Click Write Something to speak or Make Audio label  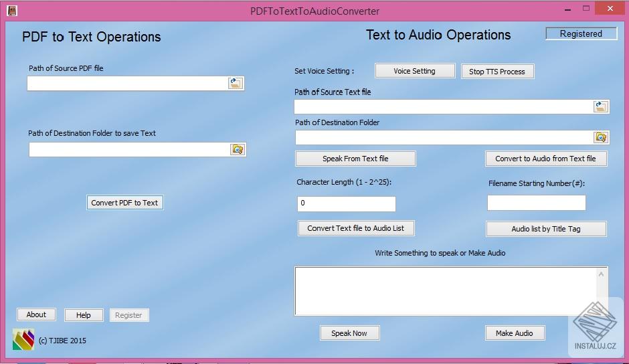coord(440,253)
